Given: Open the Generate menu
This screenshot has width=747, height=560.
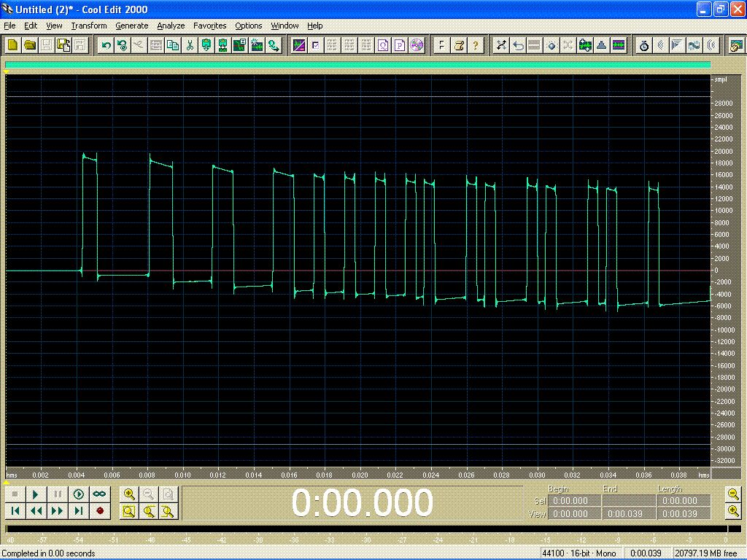Looking at the screenshot, I should pos(131,26).
